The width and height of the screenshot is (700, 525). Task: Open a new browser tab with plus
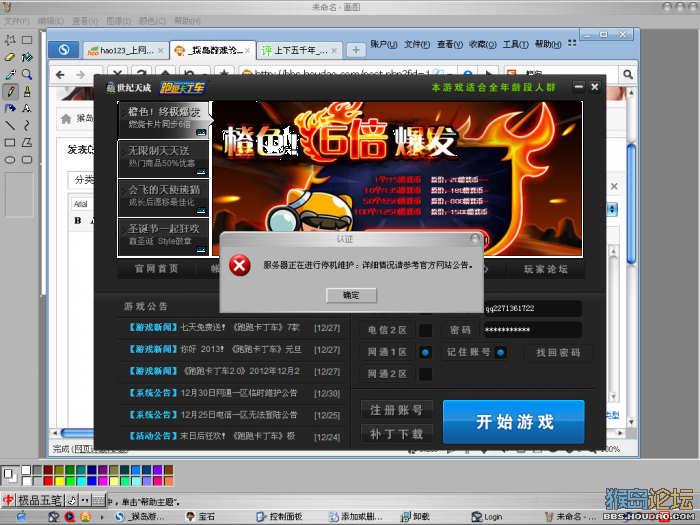356,50
